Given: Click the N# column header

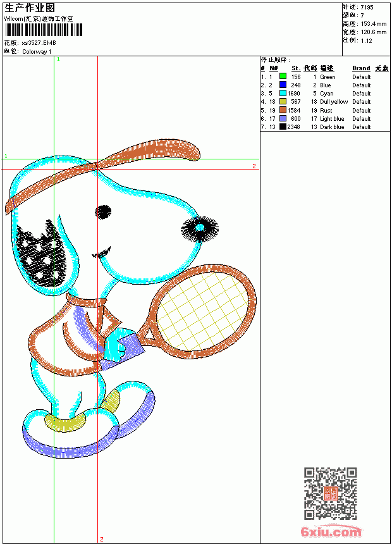Looking at the screenshot, I should [x=274, y=68].
